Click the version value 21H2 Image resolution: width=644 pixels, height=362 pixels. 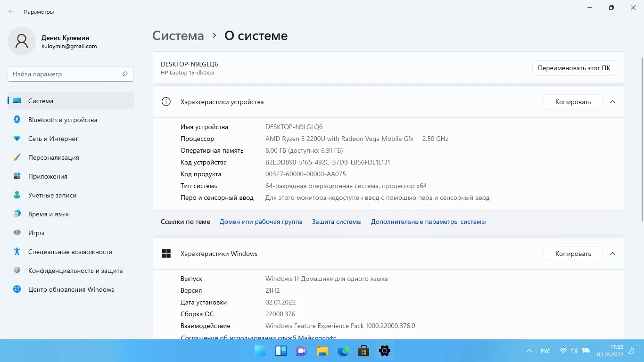pyautogui.click(x=272, y=290)
